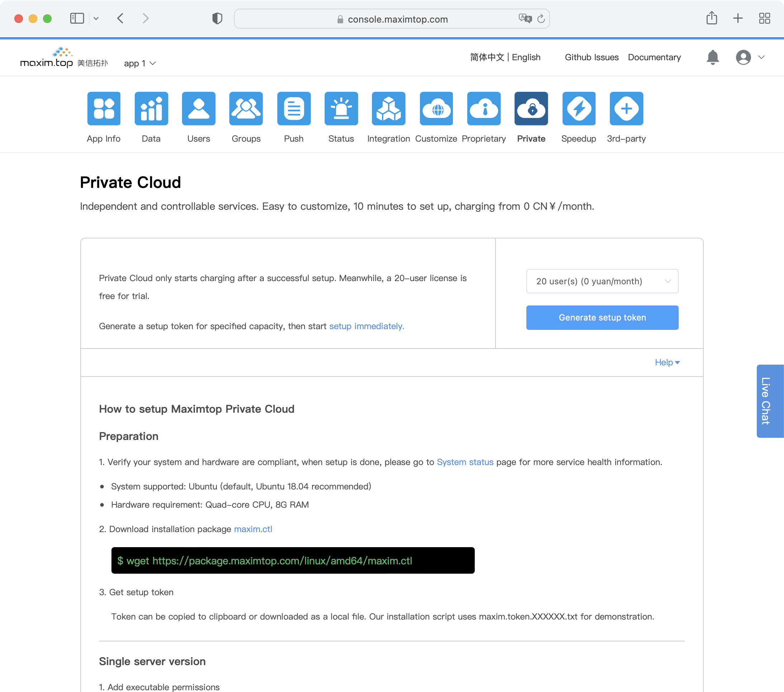Select the Speedup tab label
The width and height of the screenshot is (784, 692).
578,138
